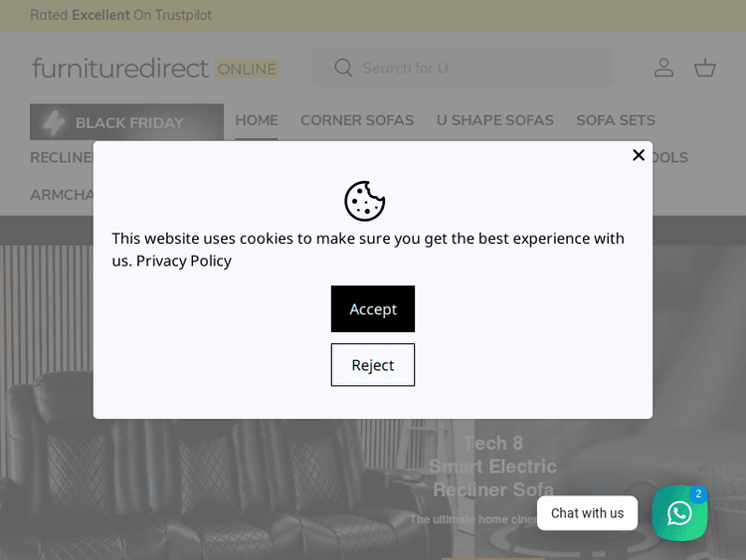Open the SOFA SETS menu item
The width and height of the screenshot is (746, 560).
616,120
